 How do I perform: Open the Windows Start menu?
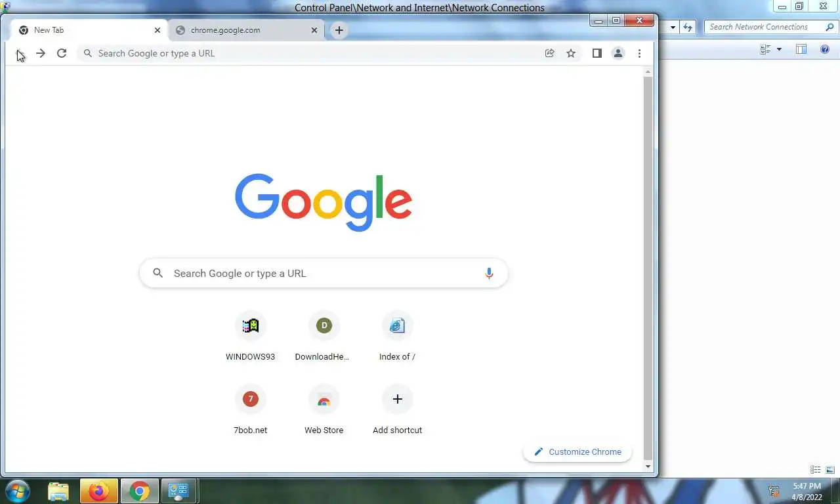click(x=18, y=491)
